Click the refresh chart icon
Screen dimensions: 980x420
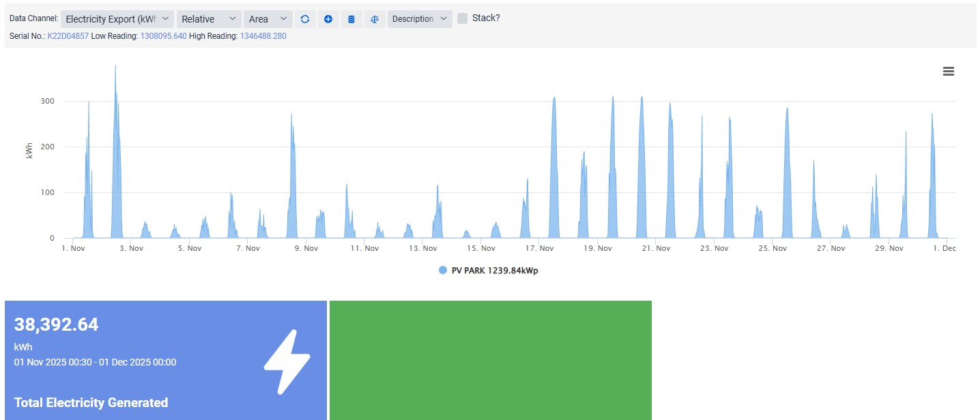(305, 19)
